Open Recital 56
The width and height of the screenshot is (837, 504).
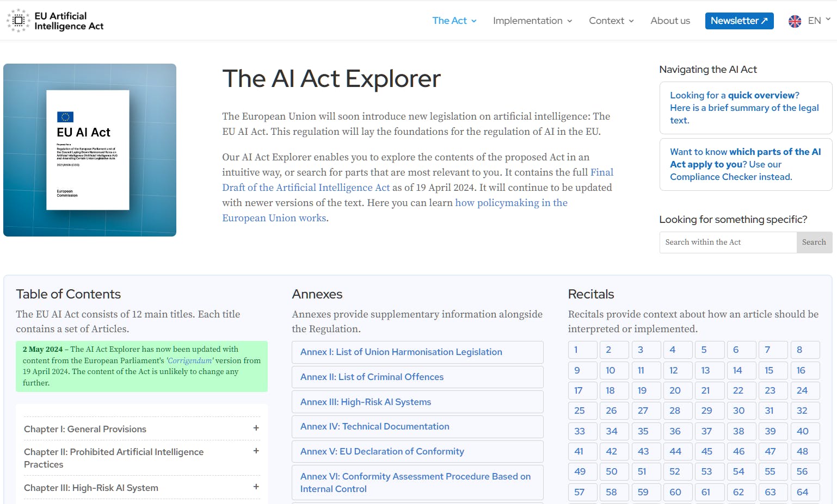tap(805, 471)
